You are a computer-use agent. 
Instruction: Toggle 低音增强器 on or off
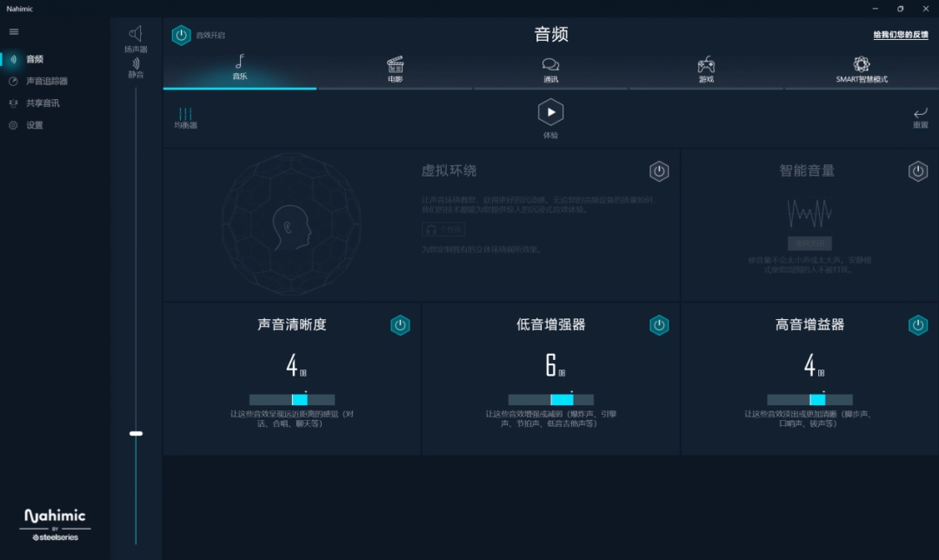pyautogui.click(x=659, y=325)
